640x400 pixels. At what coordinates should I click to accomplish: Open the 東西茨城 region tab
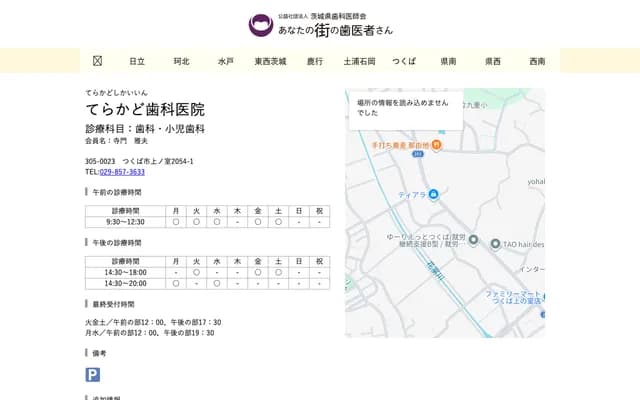pos(270,61)
